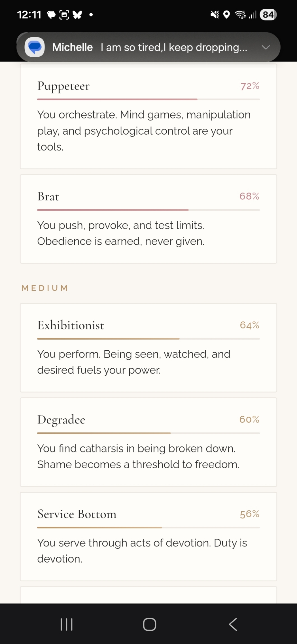This screenshot has height=644, width=297.
Task: Tap the clock showing 12:11
Action: pyautogui.click(x=29, y=15)
